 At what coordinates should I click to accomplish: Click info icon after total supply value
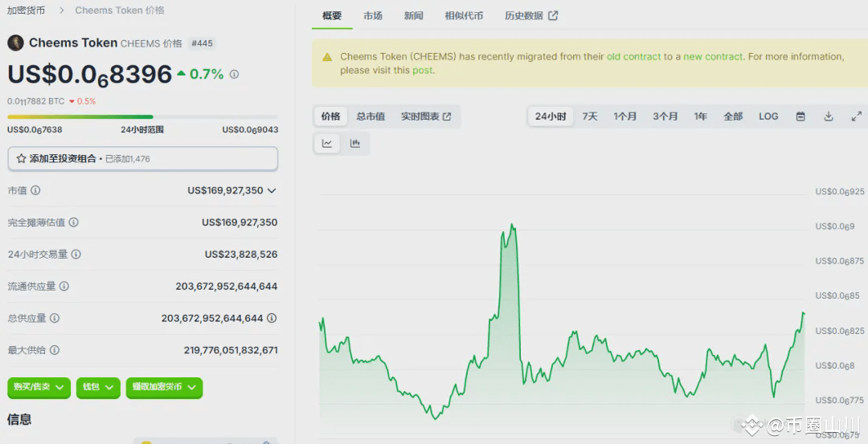pyautogui.click(x=272, y=318)
